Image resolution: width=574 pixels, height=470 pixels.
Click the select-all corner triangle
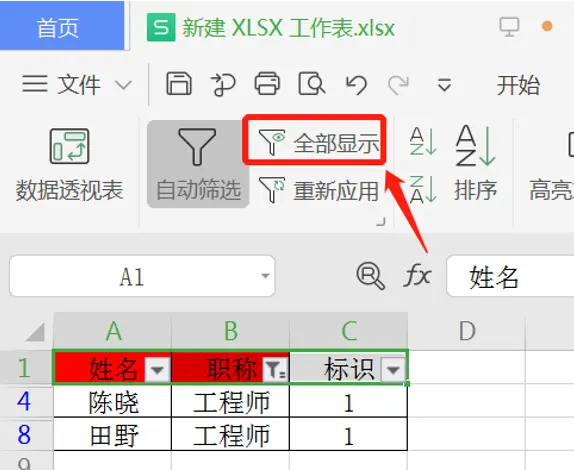click(36, 331)
